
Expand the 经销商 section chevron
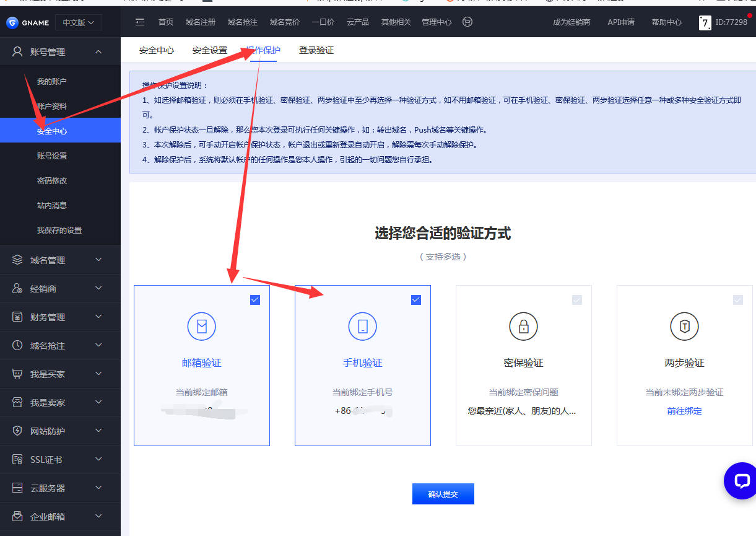click(x=98, y=289)
